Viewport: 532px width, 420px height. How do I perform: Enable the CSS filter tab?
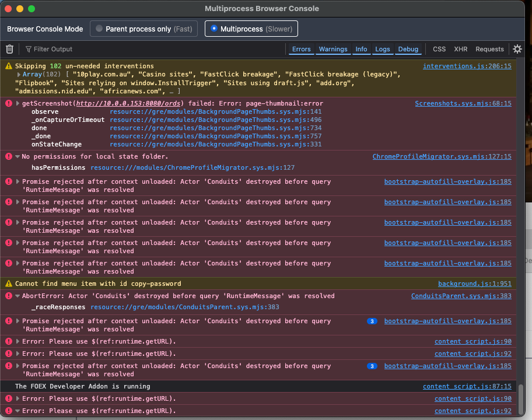(439, 49)
